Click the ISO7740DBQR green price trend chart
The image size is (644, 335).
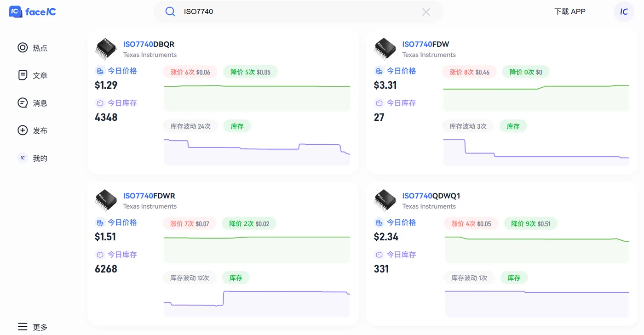click(x=257, y=97)
